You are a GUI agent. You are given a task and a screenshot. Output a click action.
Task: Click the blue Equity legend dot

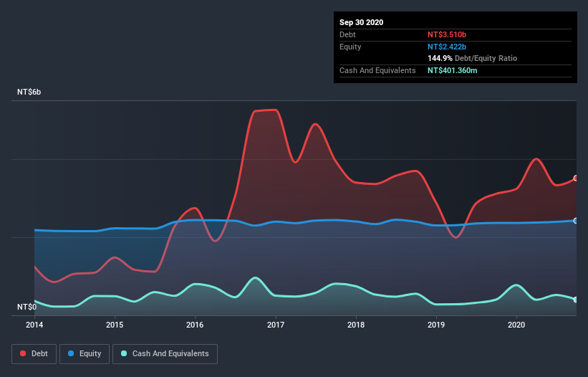pos(71,353)
